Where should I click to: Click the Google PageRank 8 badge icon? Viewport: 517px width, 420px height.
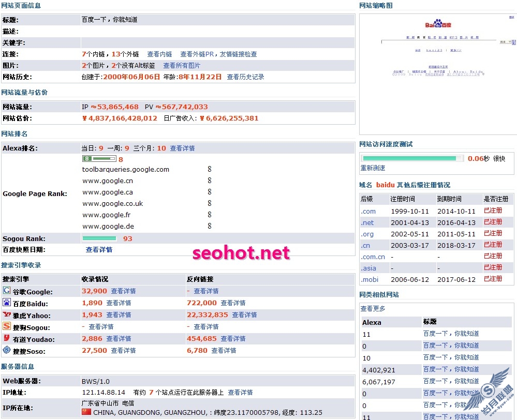pos(99,159)
